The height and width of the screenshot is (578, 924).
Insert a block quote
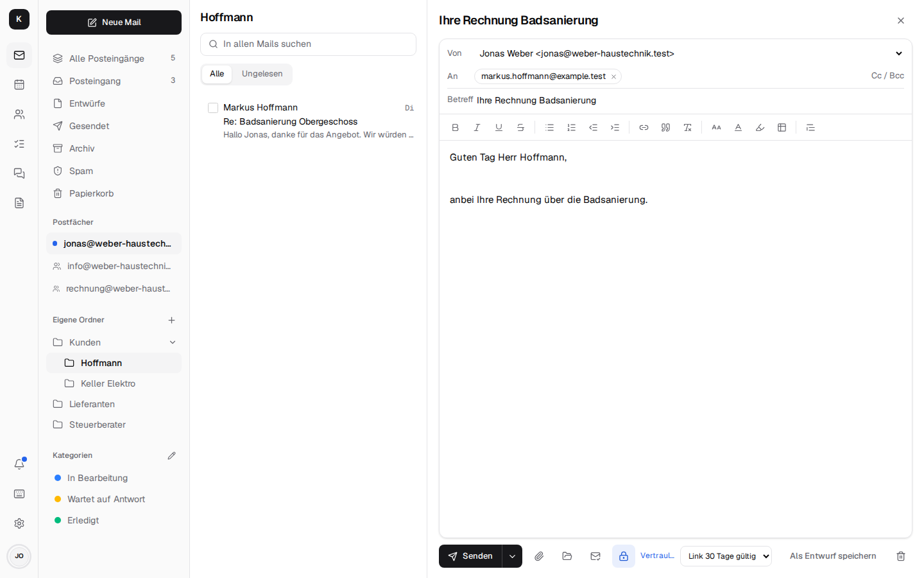point(666,127)
